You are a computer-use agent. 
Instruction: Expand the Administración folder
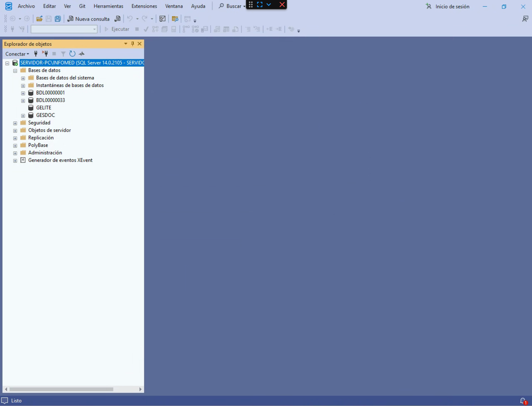coord(15,153)
